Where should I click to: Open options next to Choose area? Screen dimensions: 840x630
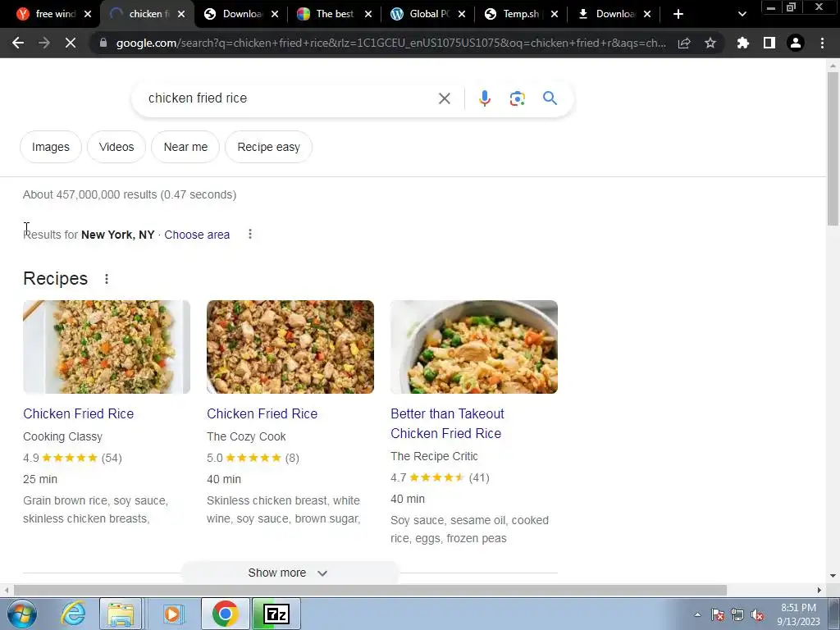(250, 234)
